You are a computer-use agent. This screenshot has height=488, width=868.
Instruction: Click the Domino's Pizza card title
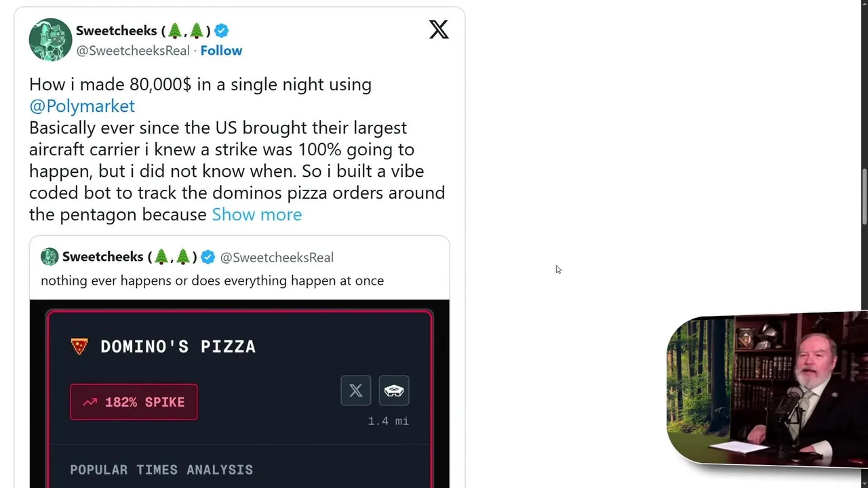click(178, 346)
